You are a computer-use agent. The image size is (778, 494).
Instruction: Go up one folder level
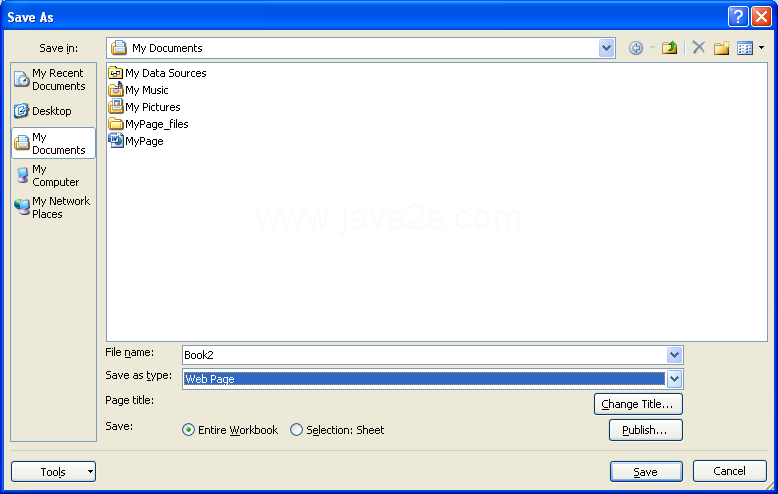pos(669,48)
